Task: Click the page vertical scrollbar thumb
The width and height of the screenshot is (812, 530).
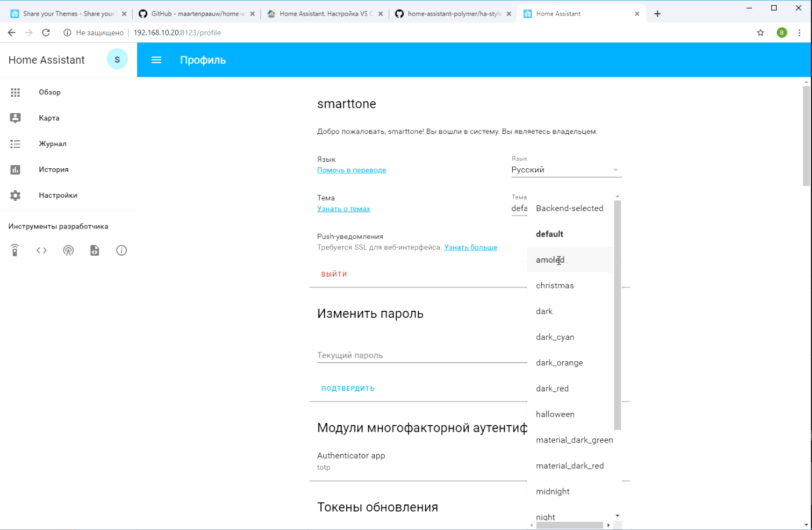Action: tap(806, 136)
